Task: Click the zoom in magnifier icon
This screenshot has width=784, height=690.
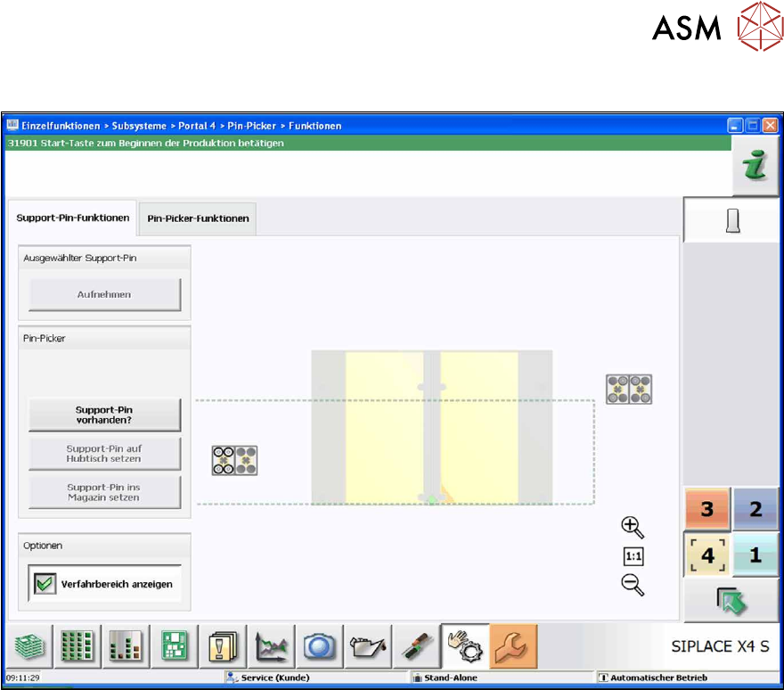Action: [x=633, y=527]
